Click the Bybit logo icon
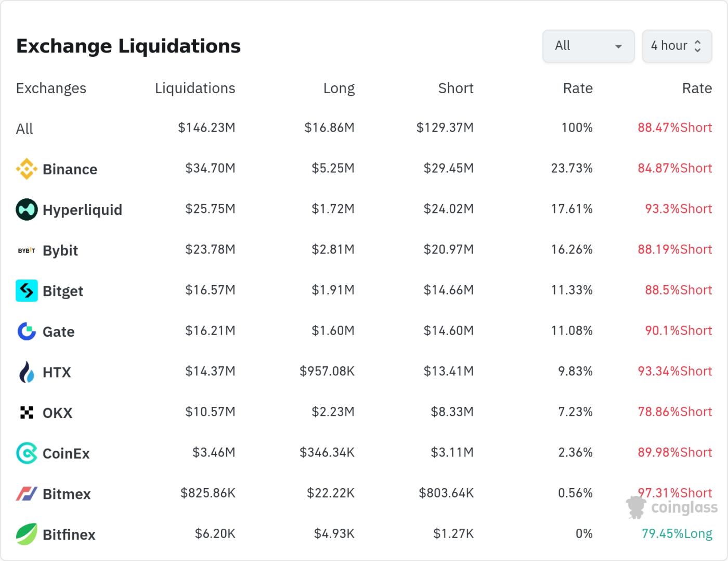The height and width of the screenshot is (561, 728). (x=27, y=250)
